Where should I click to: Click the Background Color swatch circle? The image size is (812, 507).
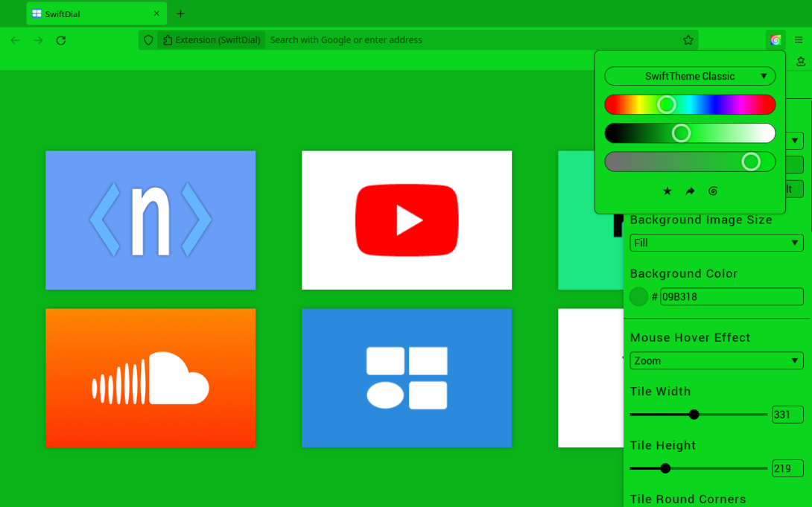[638, 296]
